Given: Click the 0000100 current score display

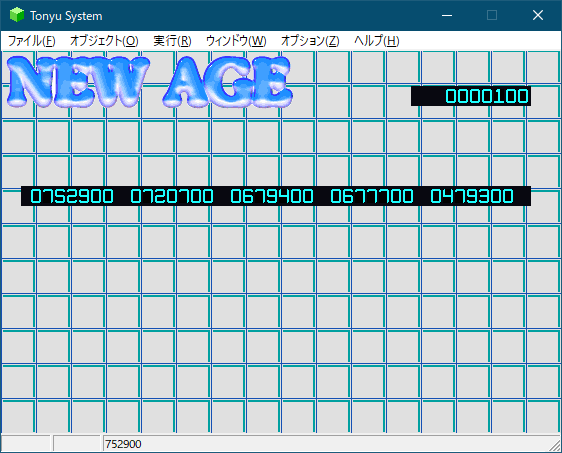Looking at the screenshot, I should [471, 96].
